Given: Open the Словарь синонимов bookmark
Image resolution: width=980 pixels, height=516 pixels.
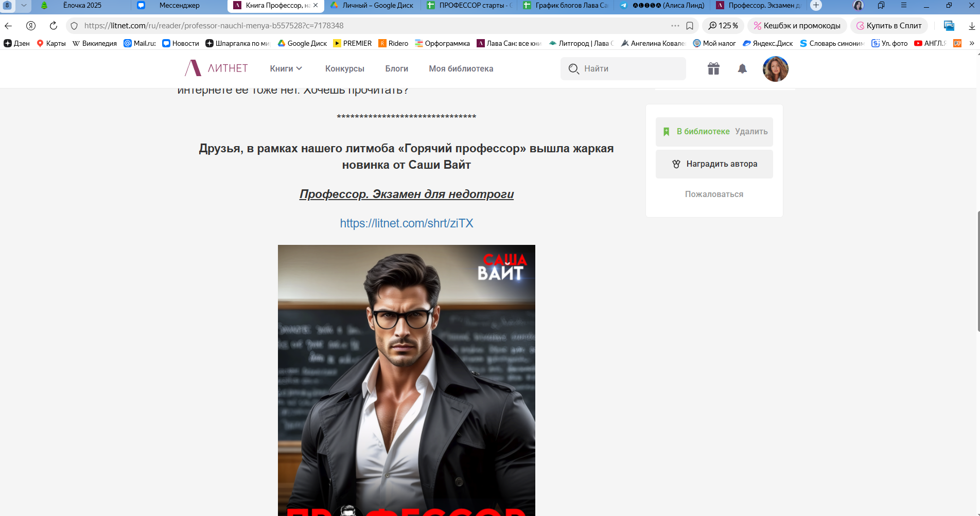Looking at the screenshot, I should [832, 43].
